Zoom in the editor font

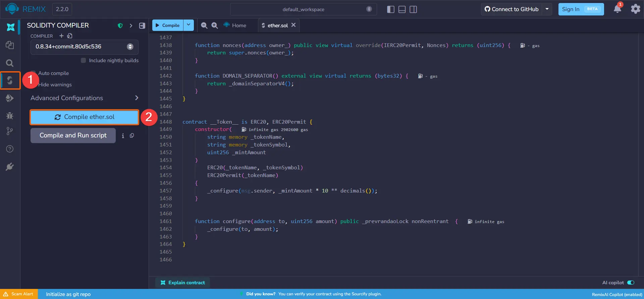click(215, 25)
